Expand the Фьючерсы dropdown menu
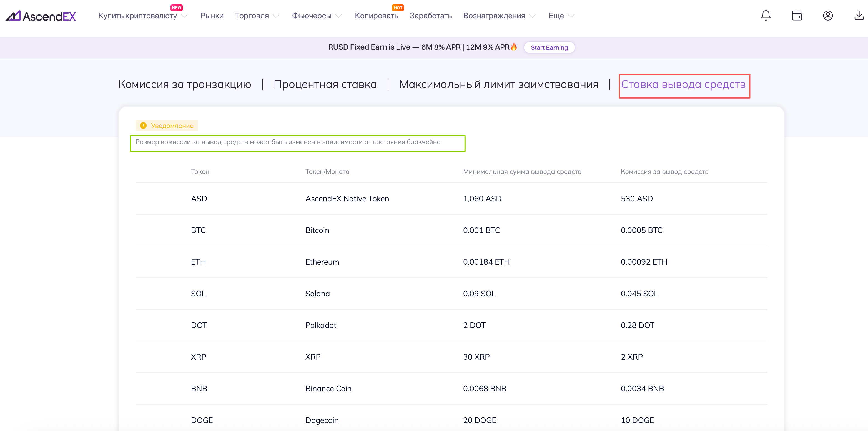The height and width of the screenshot is (431, 868). coord(339,16)
